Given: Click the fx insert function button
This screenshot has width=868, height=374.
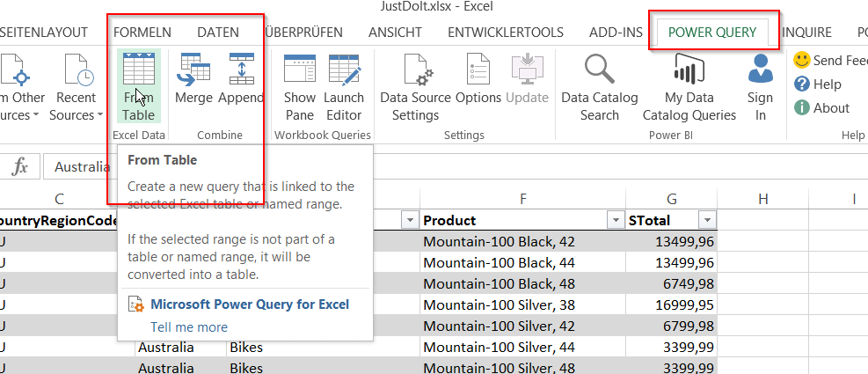Looking at the screenshot, I should (x=20, y=167).
